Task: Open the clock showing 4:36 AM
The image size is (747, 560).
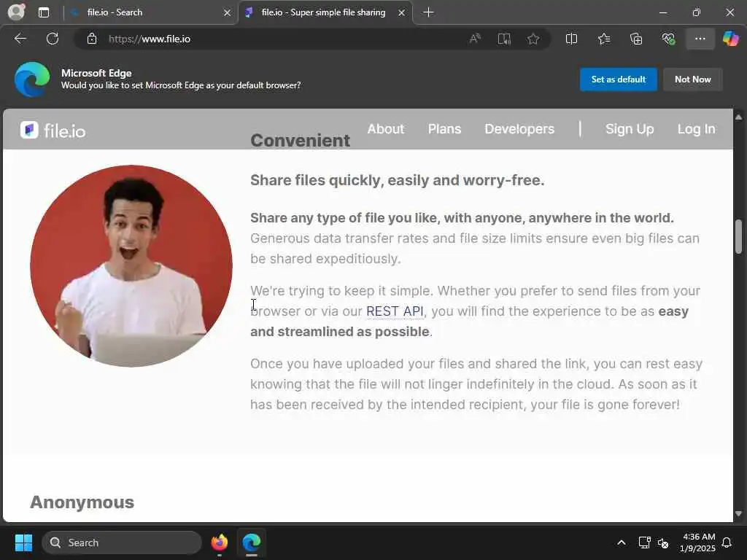Action: (x=697, y=542)
